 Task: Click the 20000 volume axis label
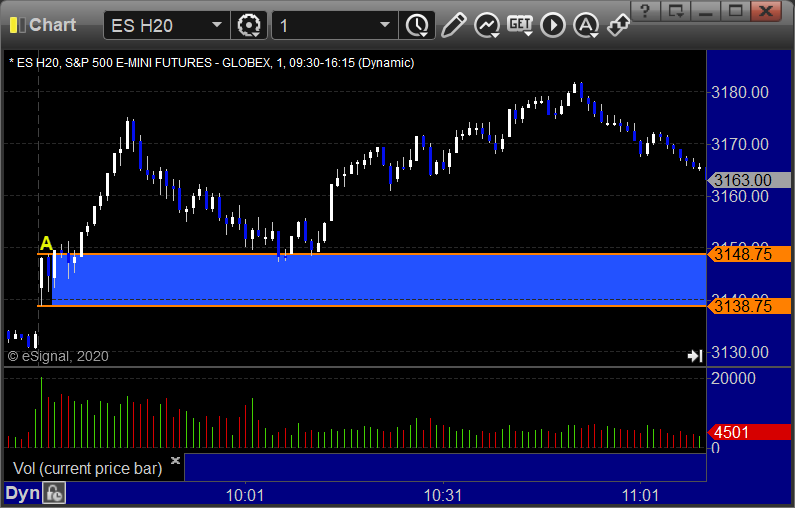pyautogui.click(x=733, y=378)
